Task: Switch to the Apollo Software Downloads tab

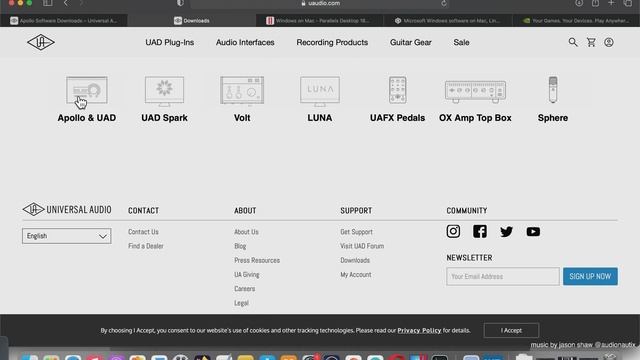Action: pos(64,20)
